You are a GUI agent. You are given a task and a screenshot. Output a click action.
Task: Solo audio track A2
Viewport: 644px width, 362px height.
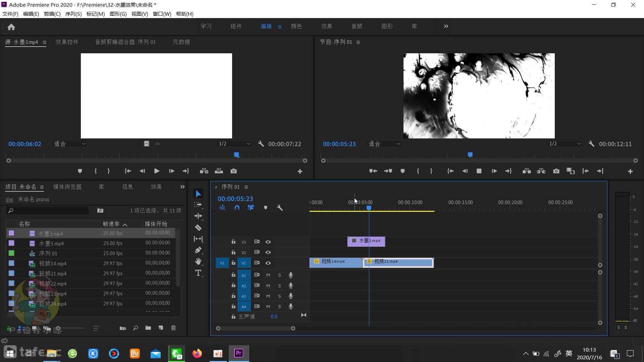pos(279,286)
